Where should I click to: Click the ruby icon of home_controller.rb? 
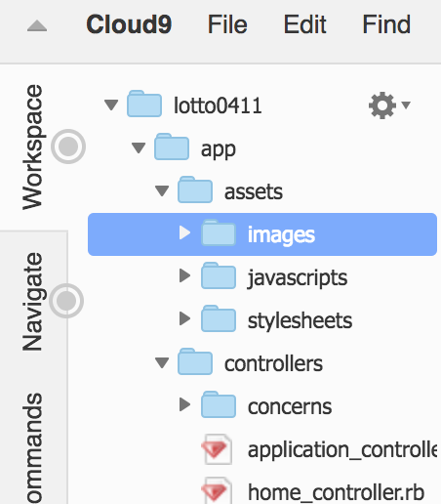point(217,491)
